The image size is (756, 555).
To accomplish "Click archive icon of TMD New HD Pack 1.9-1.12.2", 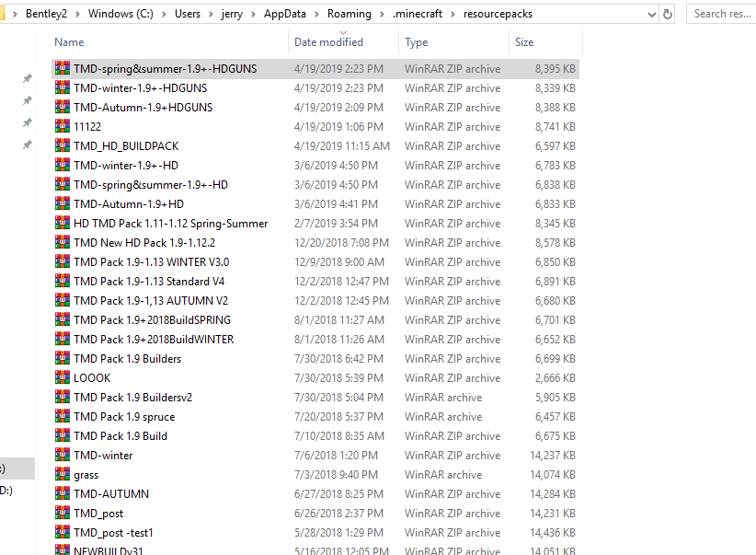I will click(x=63, y=242).
